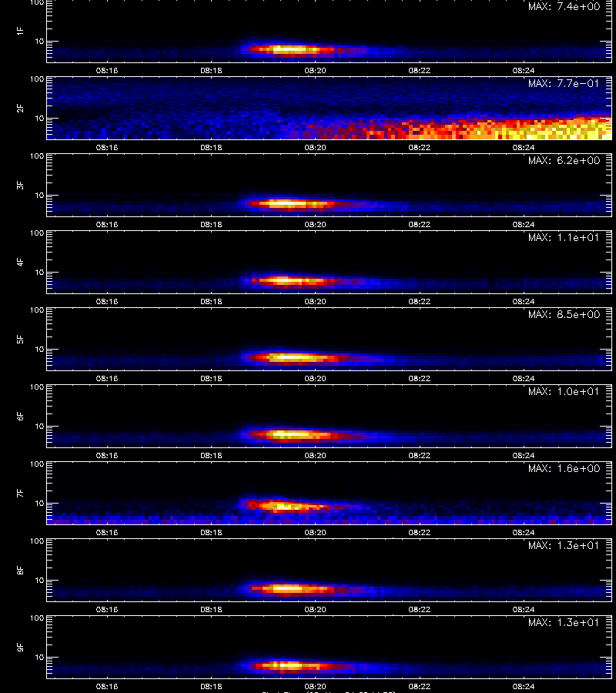Select the 'MAX: 8.5e+00' annotation
Screen dimensions: 616x693
pyautogui.click(x=564, y=314)
